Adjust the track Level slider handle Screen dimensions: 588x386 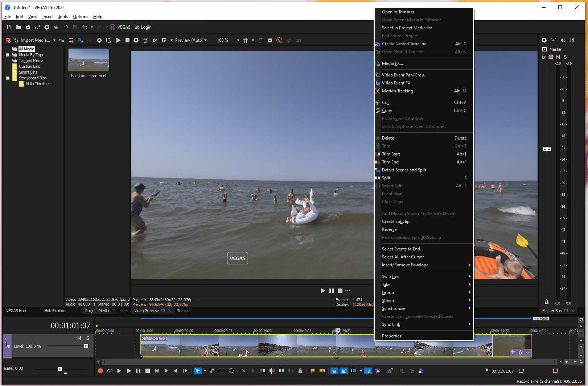click(x=86, y=346)
